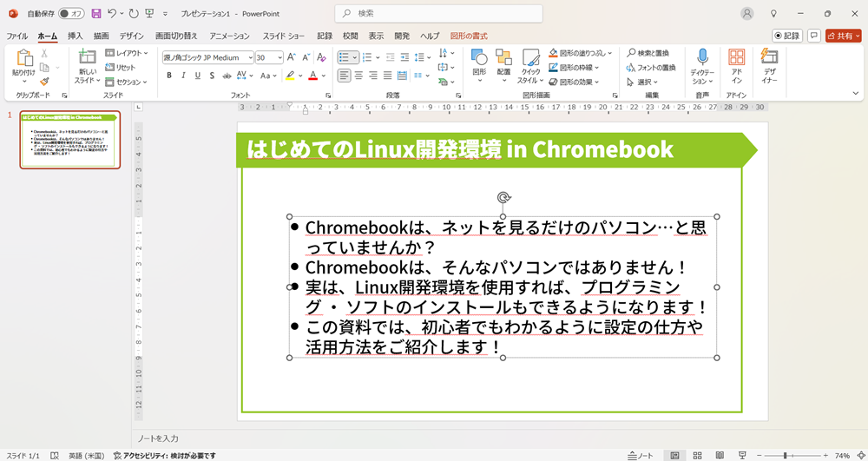Expand the bullet list style arrow
This screenshot has width=868, height=461.
[x=355, y=57]
